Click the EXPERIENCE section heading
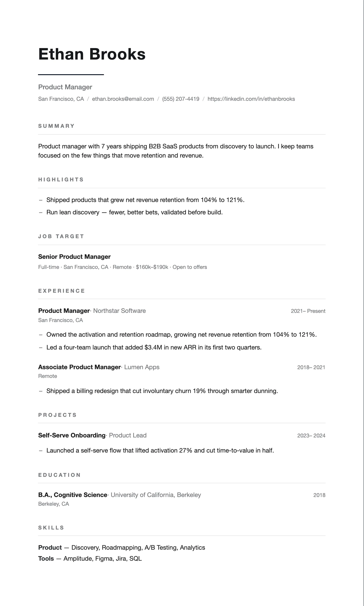Image resolution: width=364 pixels, height=606 pixels. (62, 291)
